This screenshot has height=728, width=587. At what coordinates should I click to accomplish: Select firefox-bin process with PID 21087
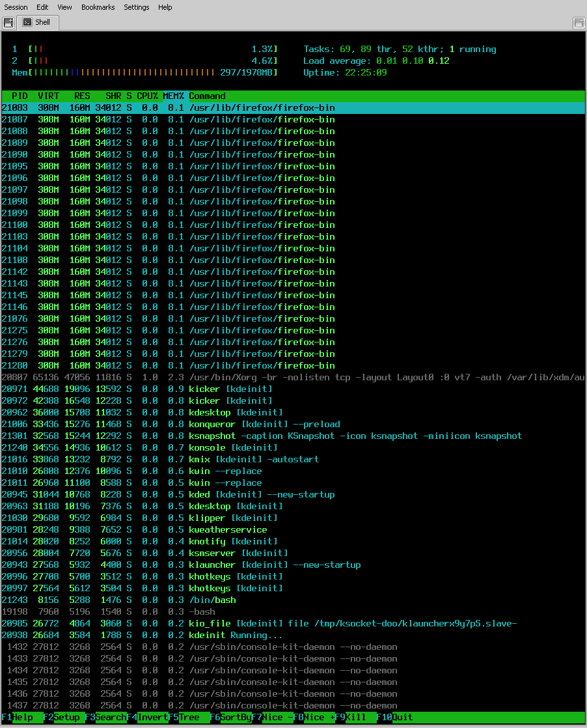click(x=293, y=119)
